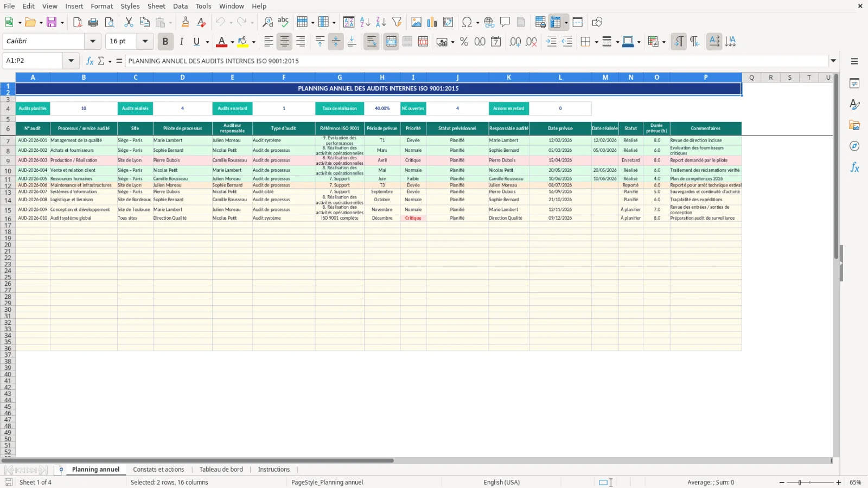Apply the red font color swatch
The height and width of the screenshot is (488, 868).
[x=221, y=42]
